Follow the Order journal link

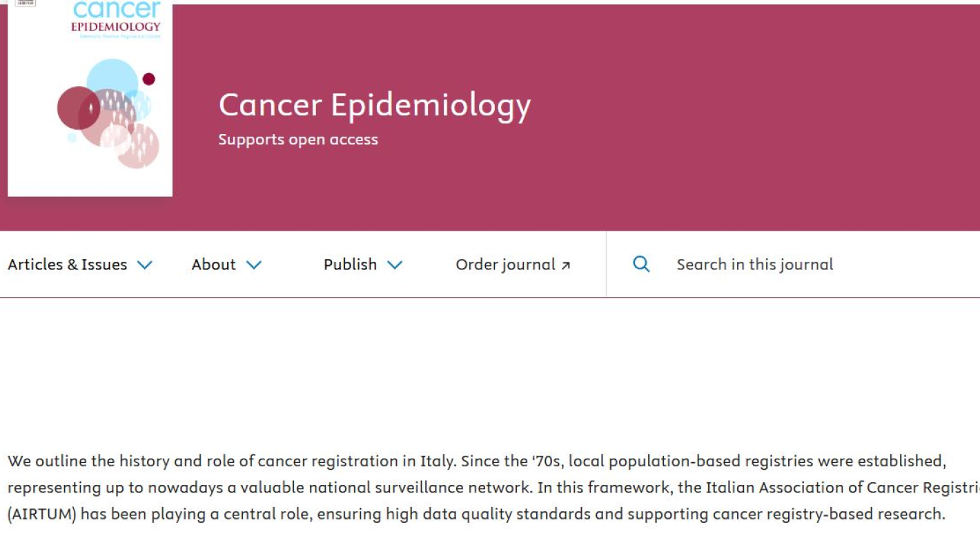[505, 265]
